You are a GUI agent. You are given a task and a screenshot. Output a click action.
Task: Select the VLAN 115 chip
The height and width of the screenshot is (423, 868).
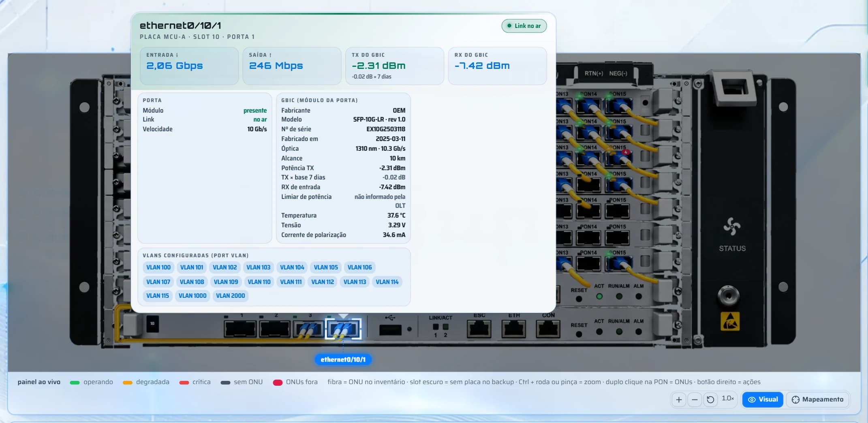[x=158, y=296]
